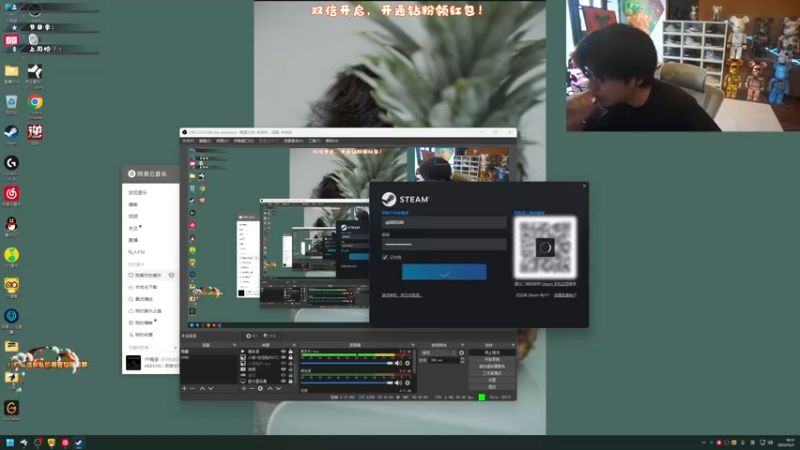Image resolution: width=800 pixels, height=450 pixels.
Task: Open the yellow folder desktop icon
Action: click(11, 71)
